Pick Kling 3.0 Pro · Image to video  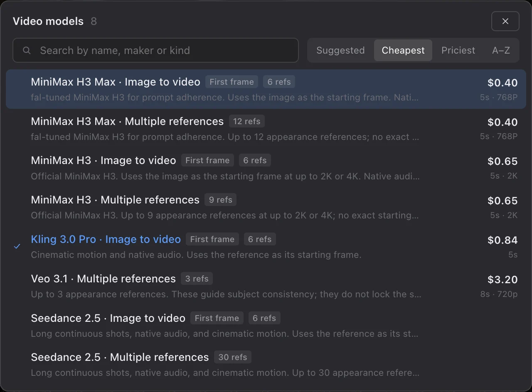pos(266,246)
